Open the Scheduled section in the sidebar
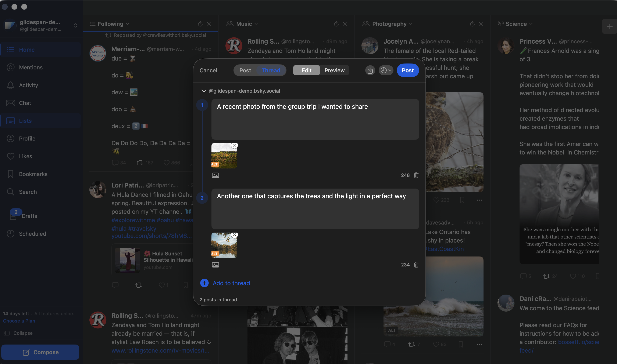Viewport: 617px width, 364px height. click(x=33, y=234)
